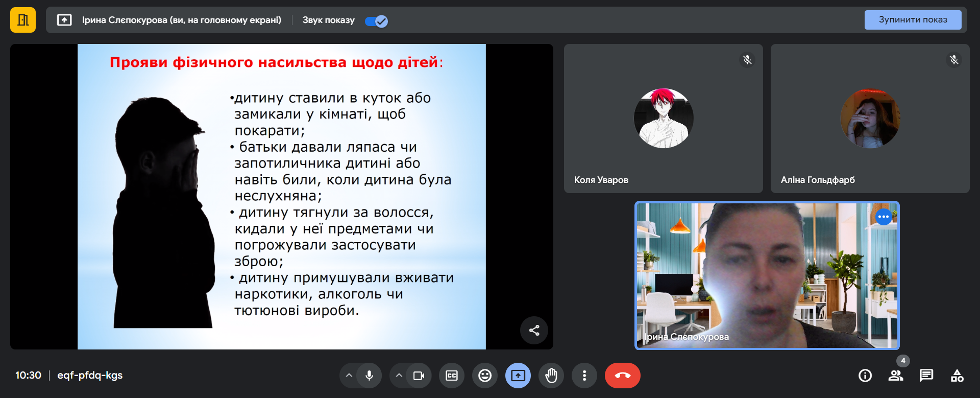Turn on closed captions
This screenshot has width=980, height=398.
452,376
